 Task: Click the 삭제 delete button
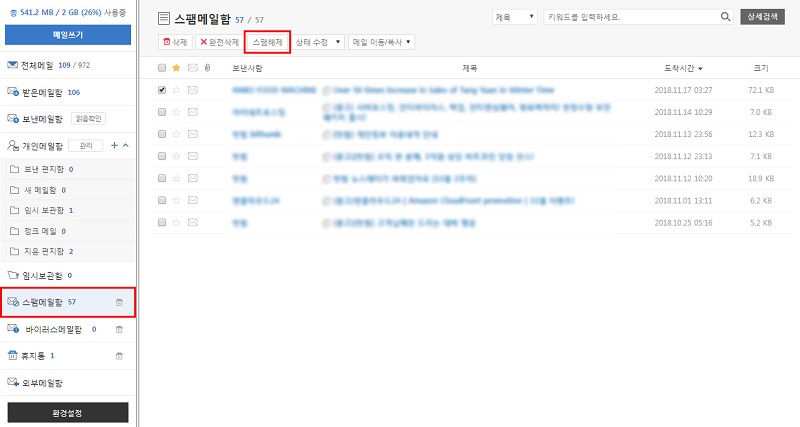(x=176, y=42)
